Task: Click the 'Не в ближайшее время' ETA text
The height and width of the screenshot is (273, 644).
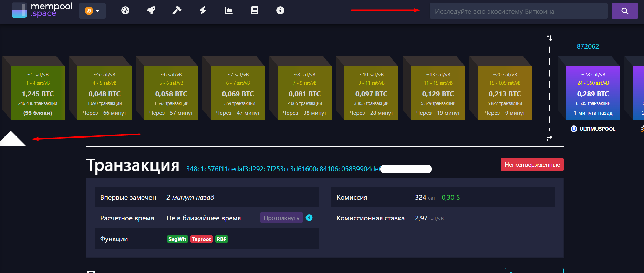Action: (204, 218)
